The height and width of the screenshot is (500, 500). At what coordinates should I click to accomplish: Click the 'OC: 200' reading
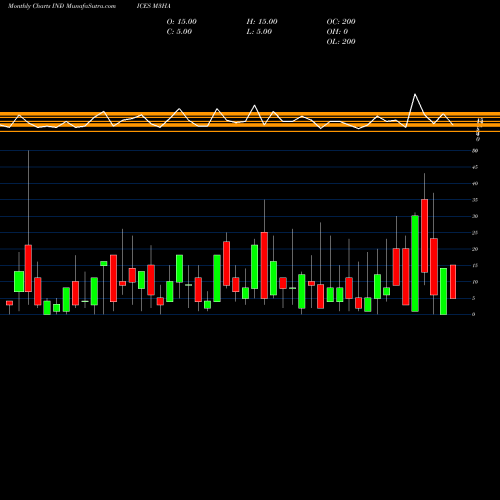click(x=341, y=22)
